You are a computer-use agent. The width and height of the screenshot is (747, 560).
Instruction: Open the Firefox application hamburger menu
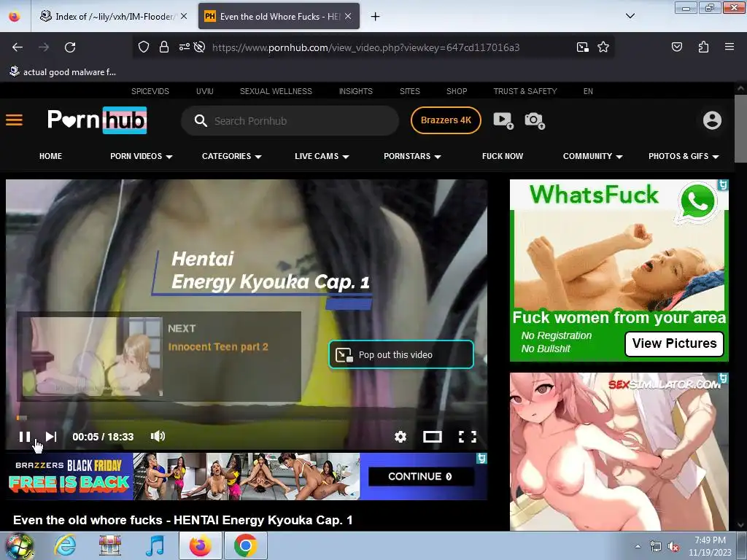pyautogui.click(x=729, y=47)
